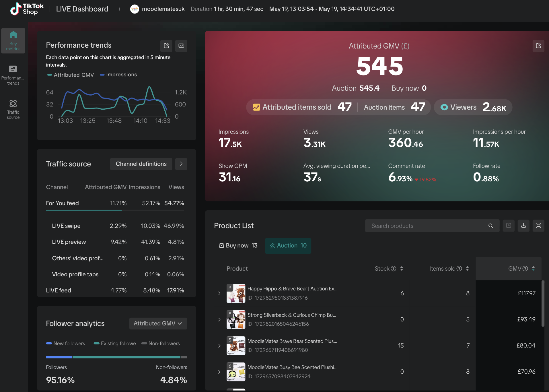
Task: Click the LIVE feed channel row
Action: [x=115, y=290]
